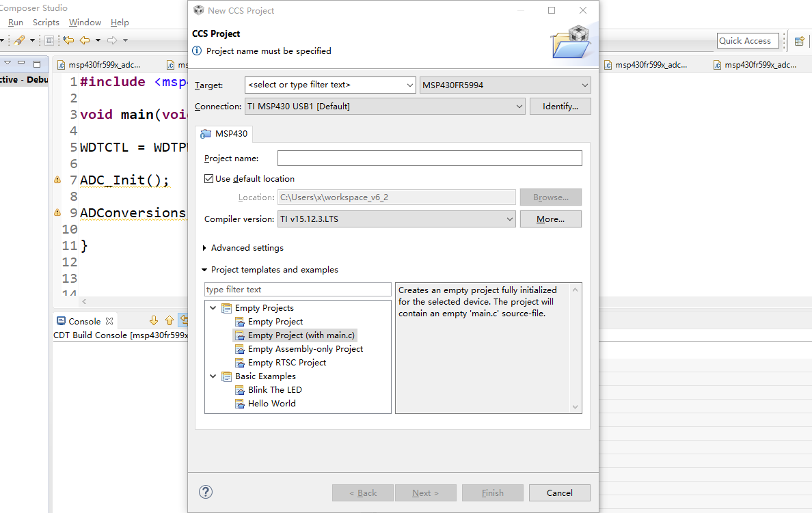Open the Run menu
Screen dimensions: 812x513
16,23
